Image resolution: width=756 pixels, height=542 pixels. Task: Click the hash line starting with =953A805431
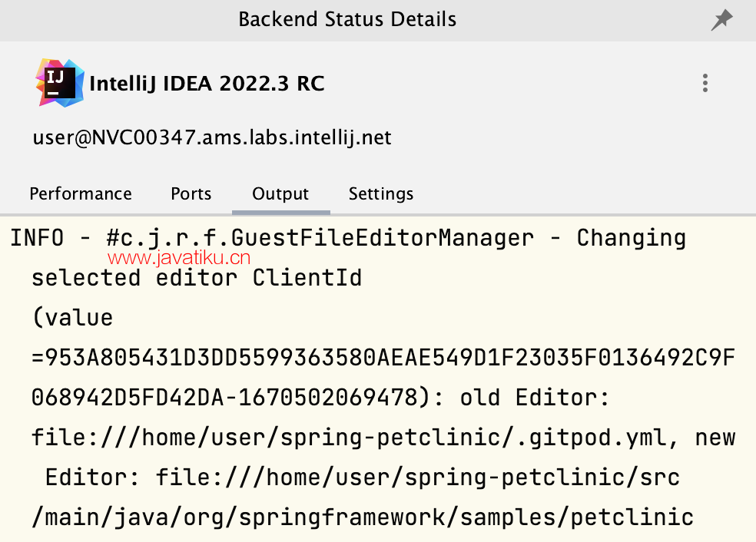383,358
